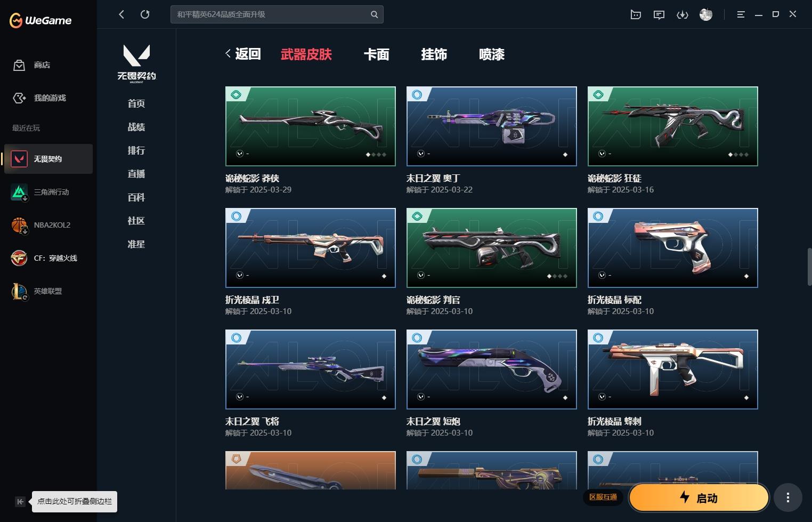The height and width of the screenshot is (522, 812).
Task: Switch to the 喷漆 tab
Action: point(492,54)
